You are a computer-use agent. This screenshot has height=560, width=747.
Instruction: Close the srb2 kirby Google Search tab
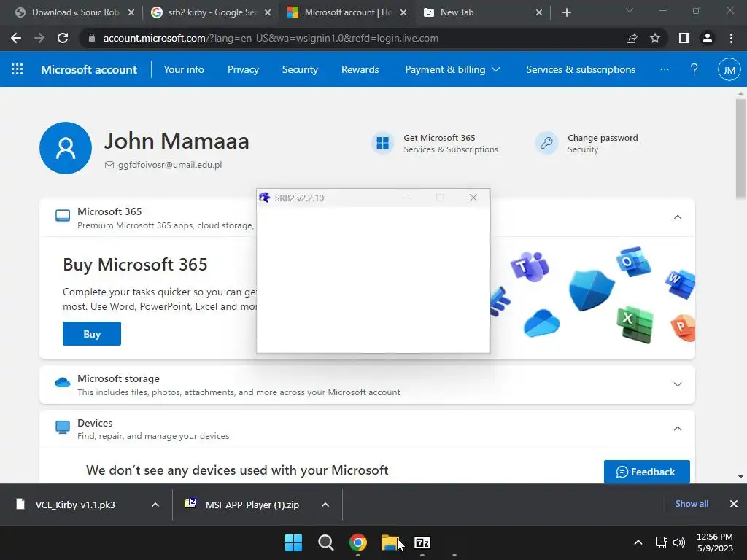[x=268, y=12]
